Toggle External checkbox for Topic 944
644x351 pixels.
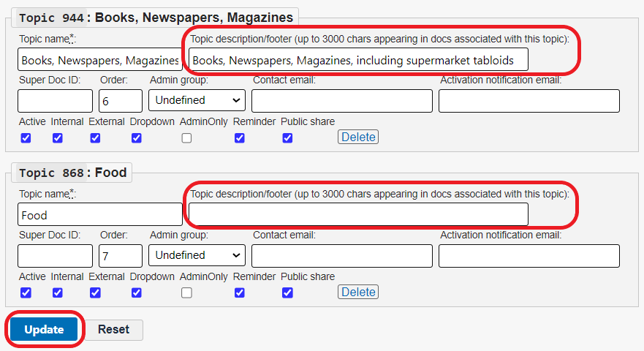95,138
